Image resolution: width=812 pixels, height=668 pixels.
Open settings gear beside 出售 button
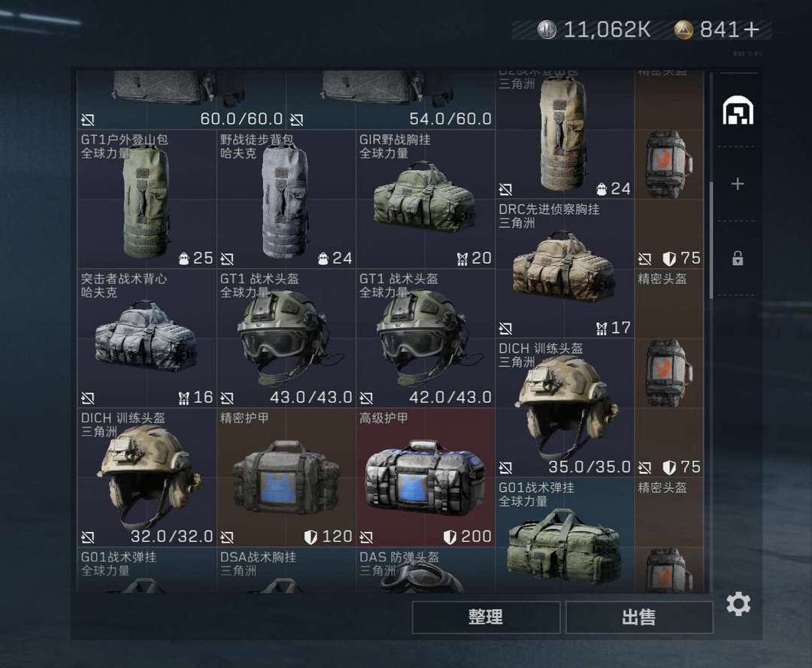(738, 604)
